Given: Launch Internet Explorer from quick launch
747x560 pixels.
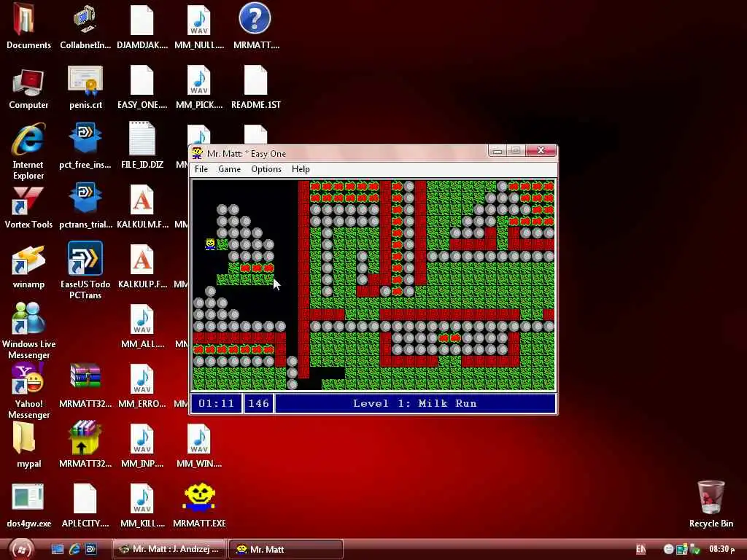Looking at the screenshot, I should pyautogui.click(x=74, y=549).
